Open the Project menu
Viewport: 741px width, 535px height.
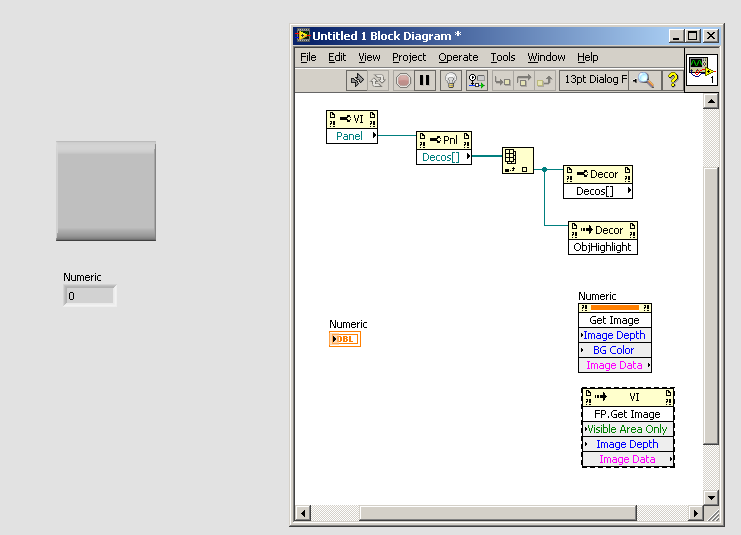click(409, 57)
